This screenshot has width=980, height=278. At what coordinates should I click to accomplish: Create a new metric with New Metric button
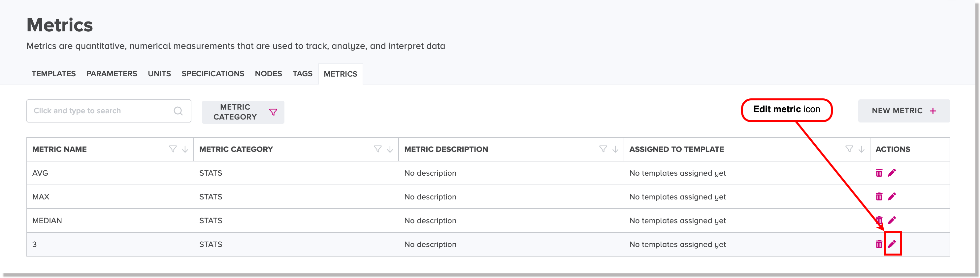904,111
